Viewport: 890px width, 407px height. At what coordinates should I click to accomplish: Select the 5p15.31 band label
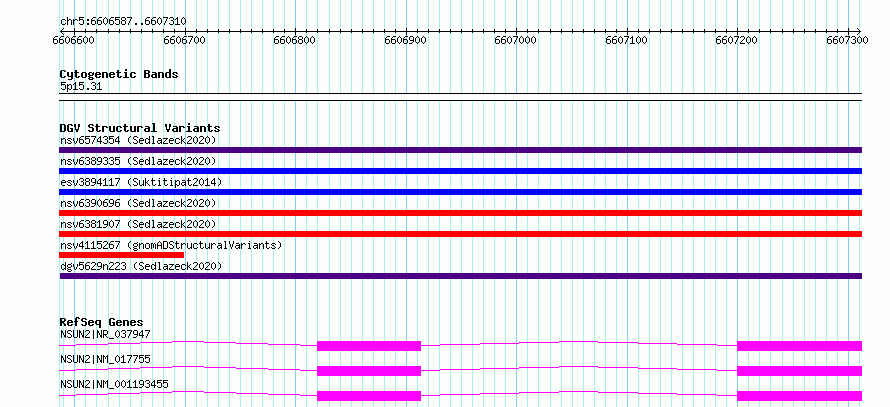[x=81, y=87]
